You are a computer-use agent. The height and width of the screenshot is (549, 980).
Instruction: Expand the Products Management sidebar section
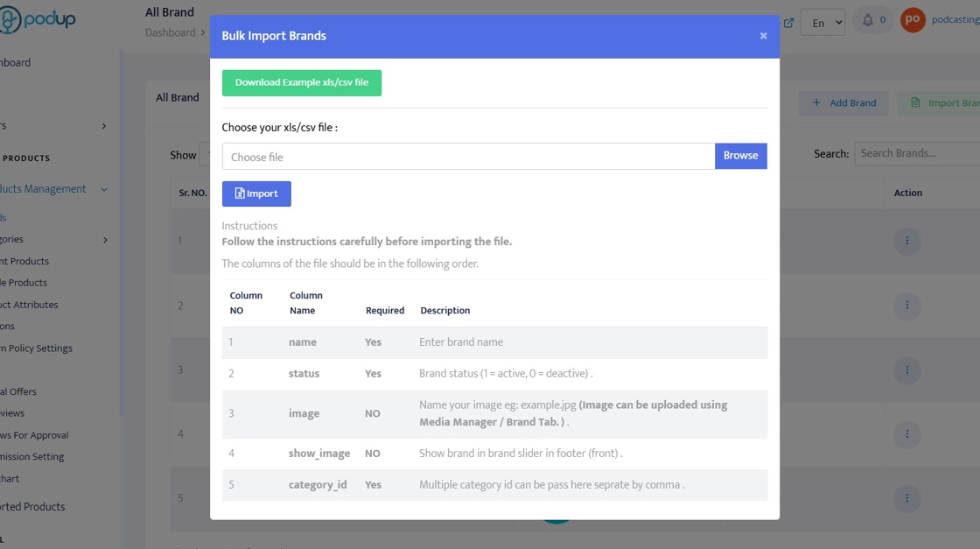pyautogui.click(x=52, y=189)
